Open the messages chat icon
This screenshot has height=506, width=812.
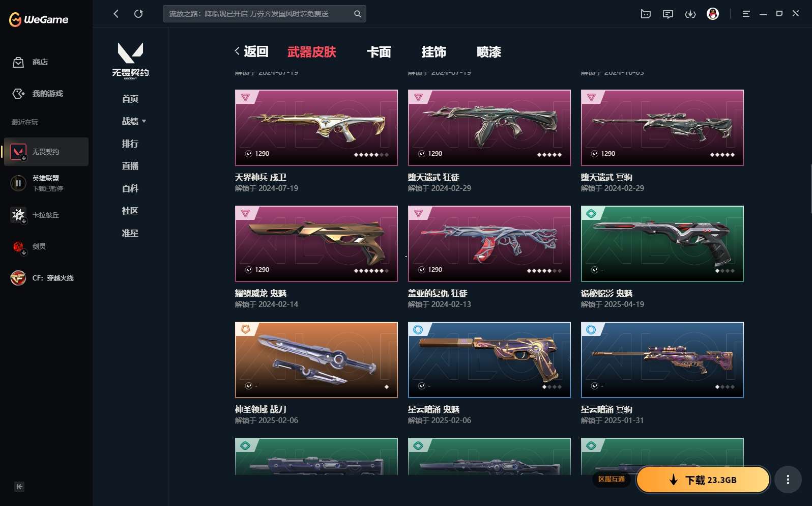click(x=668, y=14)
